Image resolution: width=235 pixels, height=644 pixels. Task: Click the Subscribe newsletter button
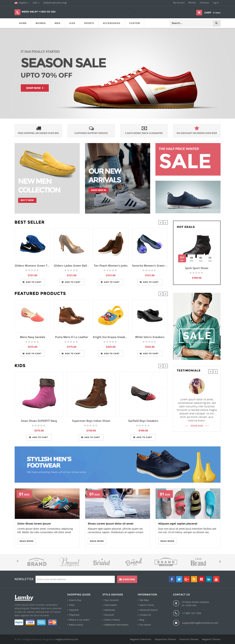127,579
